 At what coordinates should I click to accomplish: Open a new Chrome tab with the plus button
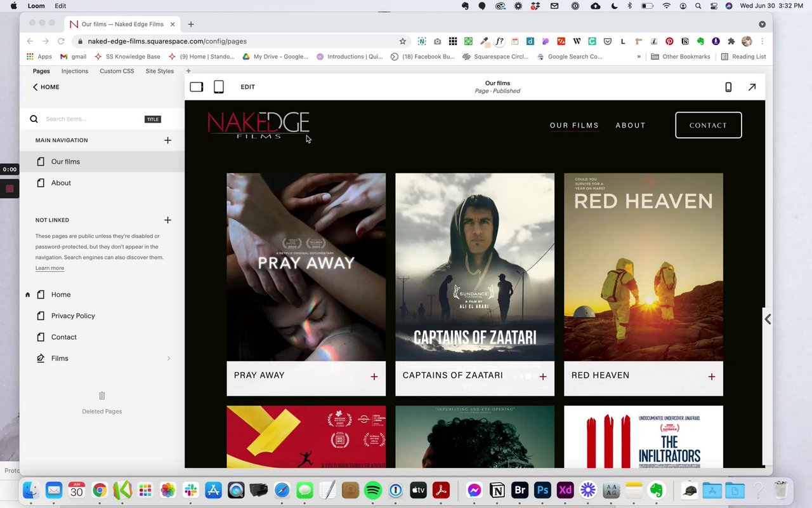tap(191, 24)
